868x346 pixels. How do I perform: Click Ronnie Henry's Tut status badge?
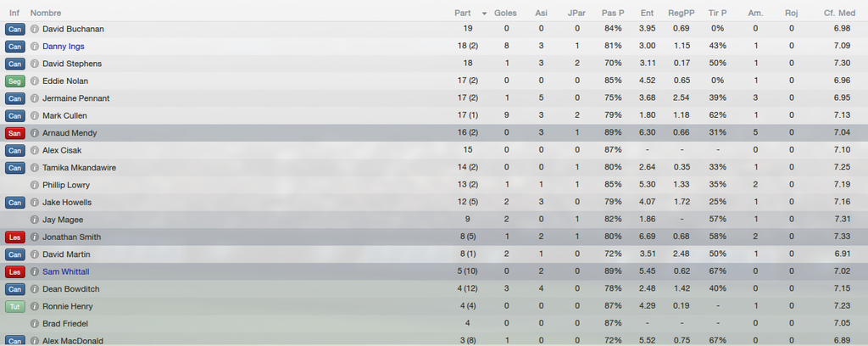coord(15,306)
